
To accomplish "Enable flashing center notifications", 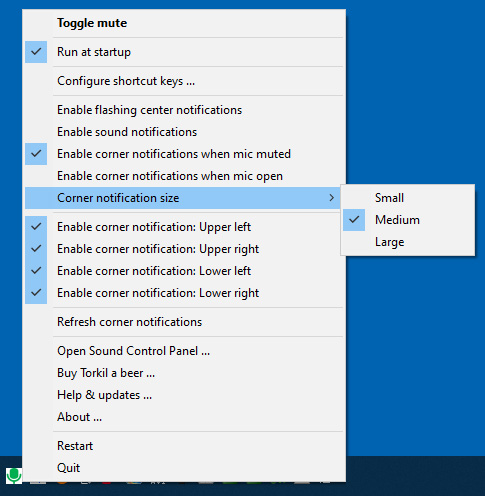I will click(184, 110).
